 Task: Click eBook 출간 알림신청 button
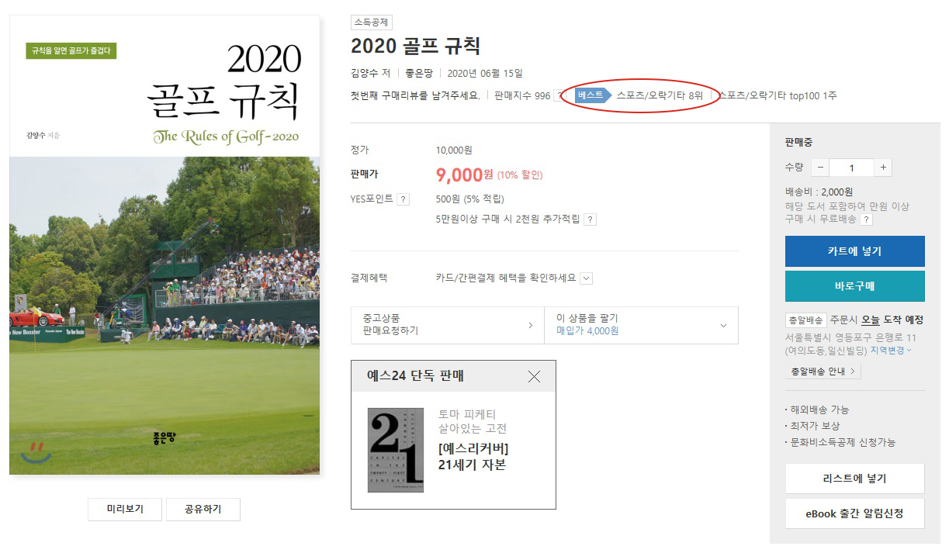tap(854, 513)
